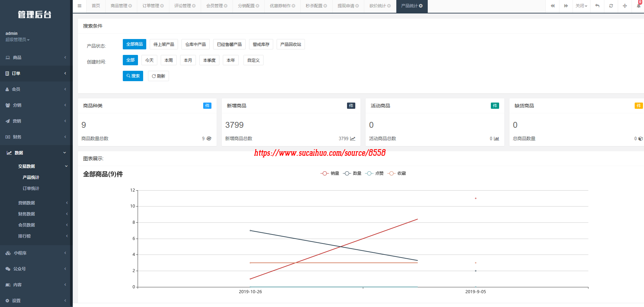The width and height of the screenshot is (644, 307).
Task: Open notifications via the bell icon
Action: (x=638, y=6)
